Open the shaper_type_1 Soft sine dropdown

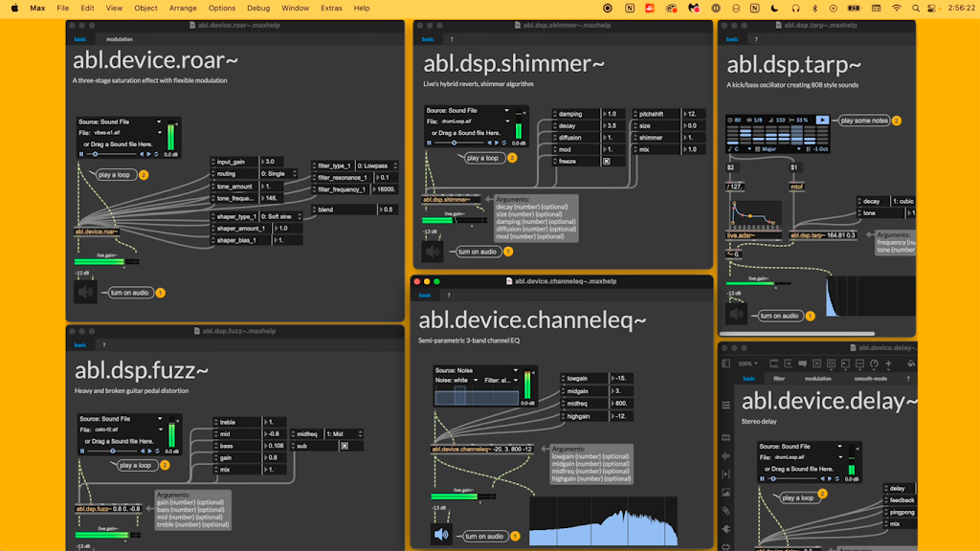(x=280, y=216)
